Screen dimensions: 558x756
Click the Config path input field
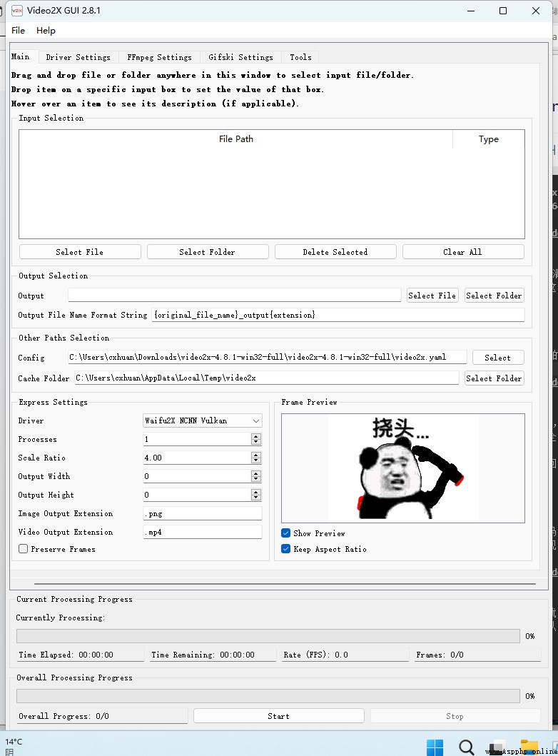(x=268, y=357)
